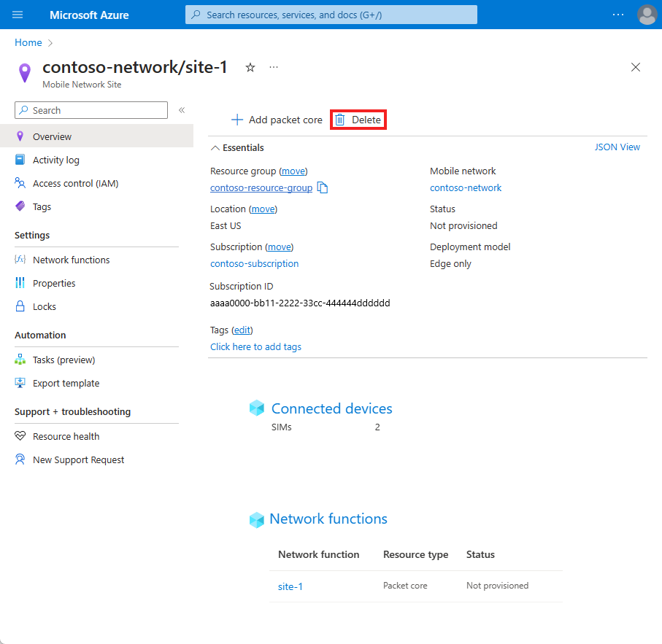Click the Connected devices cube icon

click(x=257, y=408)
